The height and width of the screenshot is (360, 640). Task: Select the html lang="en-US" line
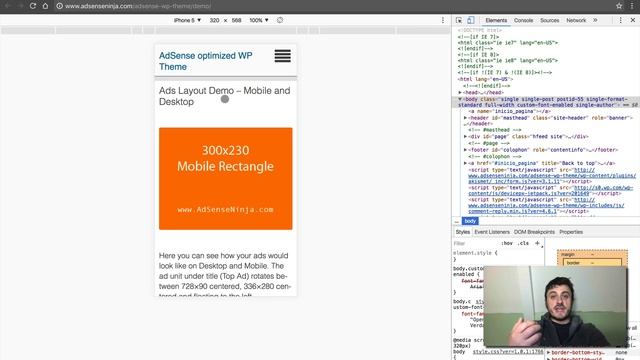[484, 79]
